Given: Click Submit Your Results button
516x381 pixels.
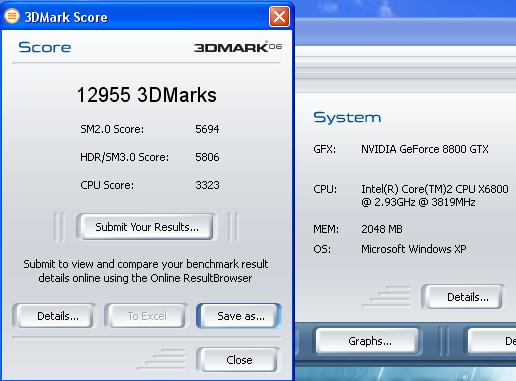Looking at the screenshot, I should point(147,227).
